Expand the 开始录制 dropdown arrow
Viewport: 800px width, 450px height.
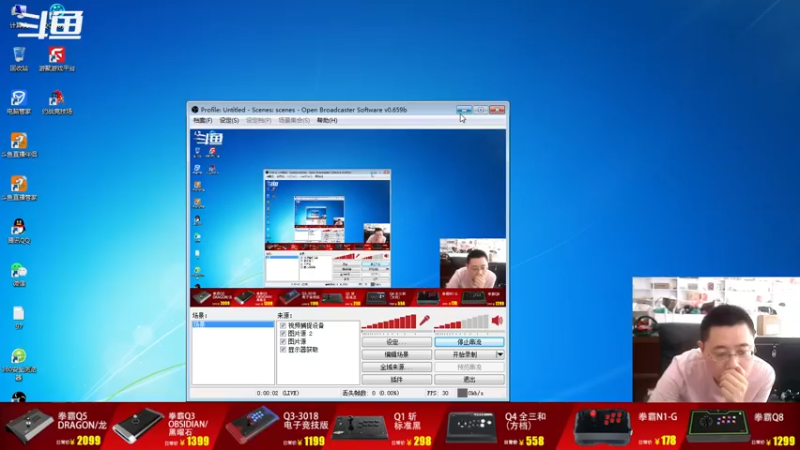click(x=500, y=354)
